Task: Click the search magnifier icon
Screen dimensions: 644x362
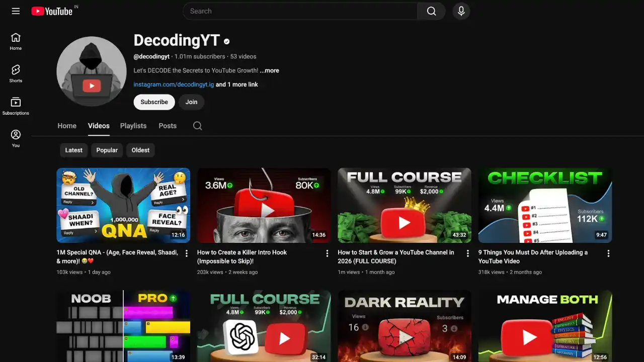Action: tap(431, 11)
